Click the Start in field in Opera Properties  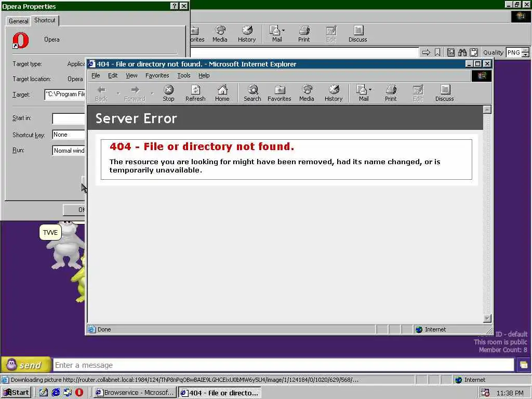tap(69, 118)
